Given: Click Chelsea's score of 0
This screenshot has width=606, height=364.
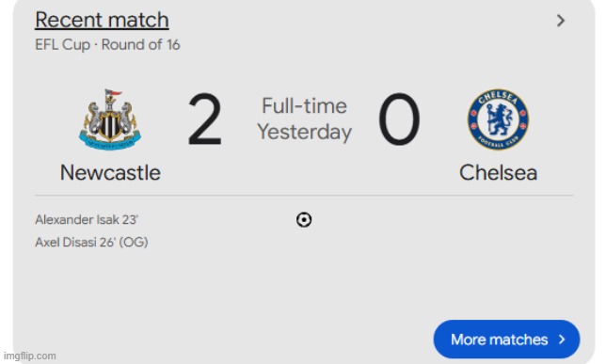Looking at the screenshot, I should [x=399, y=119].
